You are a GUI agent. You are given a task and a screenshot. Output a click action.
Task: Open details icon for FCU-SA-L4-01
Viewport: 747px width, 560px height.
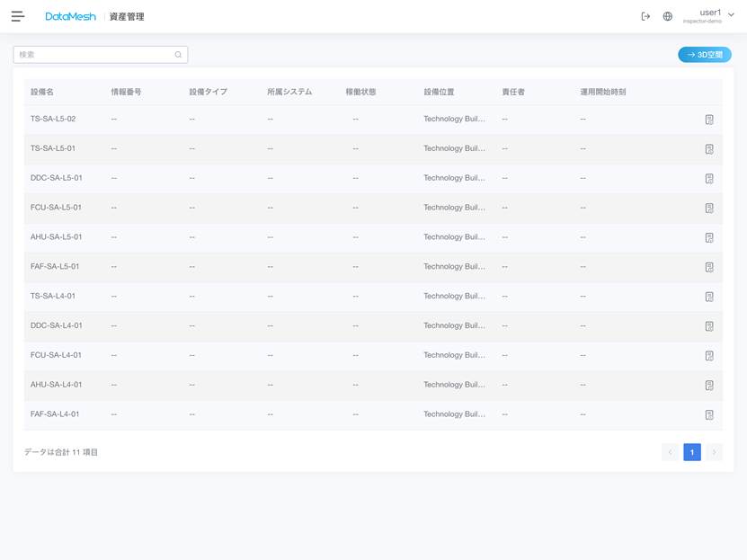point(709,356)
